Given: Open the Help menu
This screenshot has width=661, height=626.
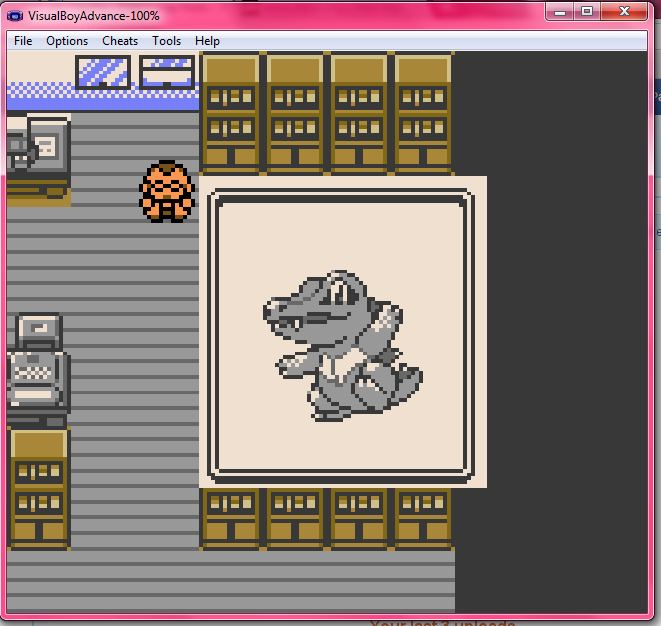Looking at the screenshot, I should (x=208, y=41).
